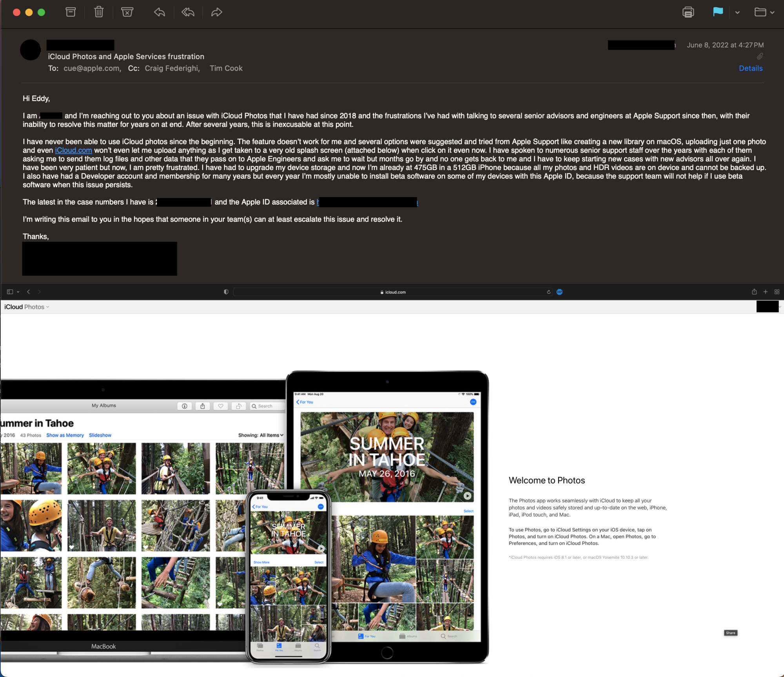The width and height of the screenshot is (784, 677).
Task: Move the message to Junk
Action: (x=127, y=12)
